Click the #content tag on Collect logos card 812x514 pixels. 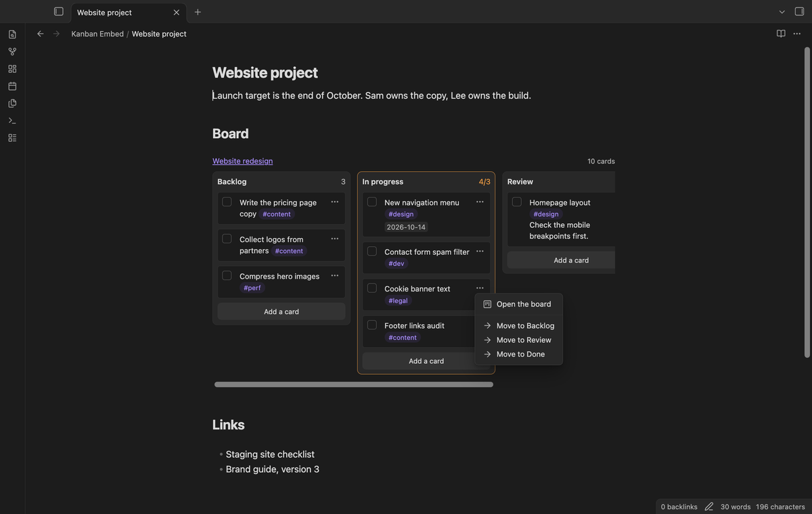pos(289,251)
